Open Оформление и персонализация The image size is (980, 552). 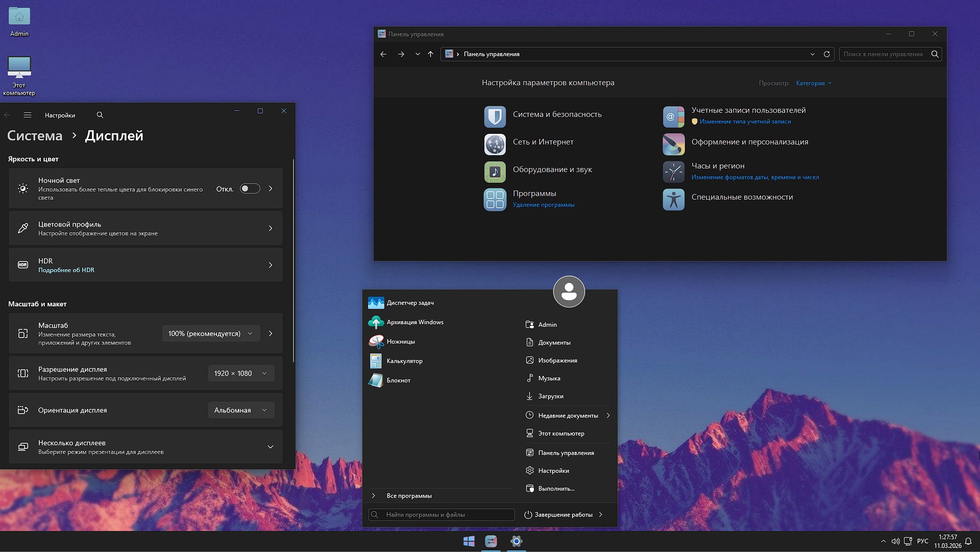pos(750,142)
